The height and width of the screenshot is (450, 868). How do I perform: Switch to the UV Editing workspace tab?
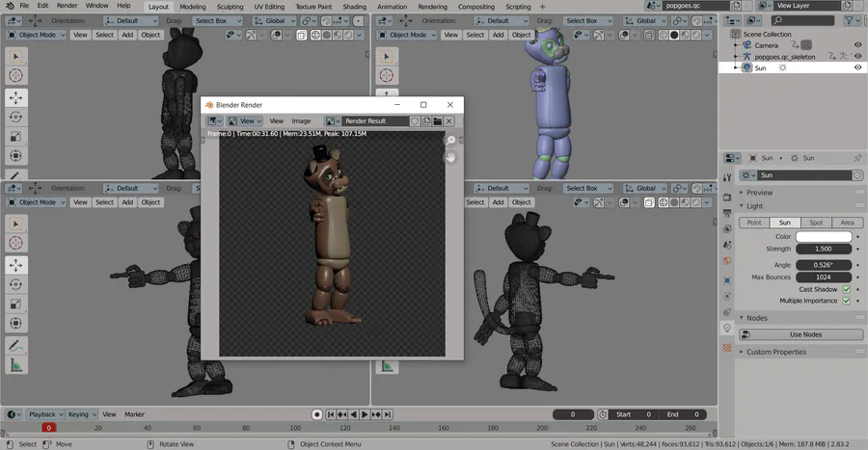point(269,7)
